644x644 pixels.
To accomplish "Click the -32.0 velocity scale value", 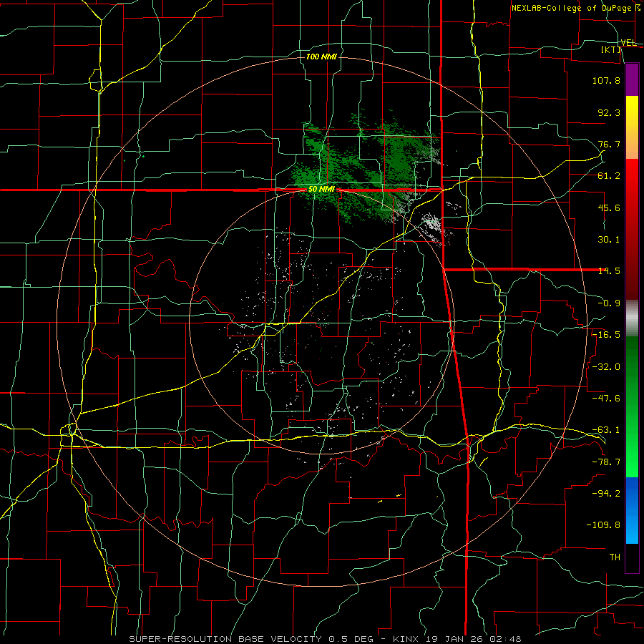I will click(x=606, y=367).
